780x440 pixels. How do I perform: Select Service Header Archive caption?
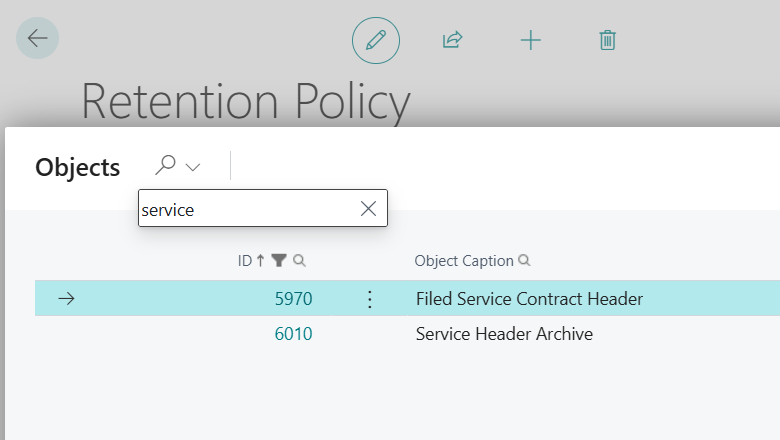coord(504,334)
